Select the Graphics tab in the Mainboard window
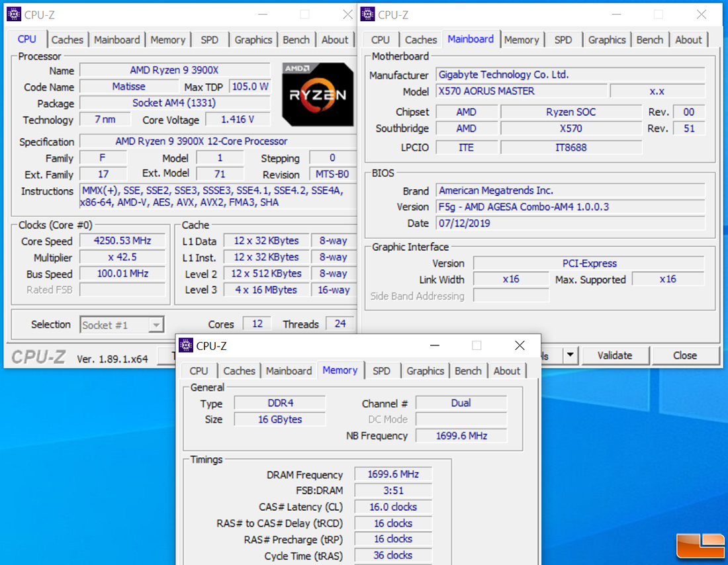The width and height of the screenshot is (728, 565). (x=607, y=40)
